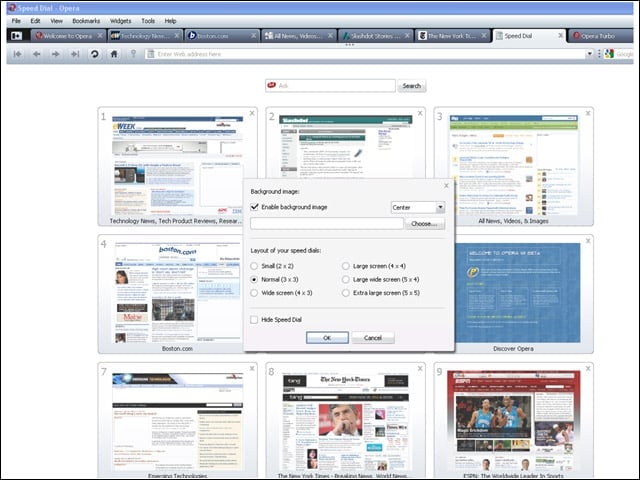Switch to the Welcome to Opera tab
Screen dimensions: 640x480
68,36
